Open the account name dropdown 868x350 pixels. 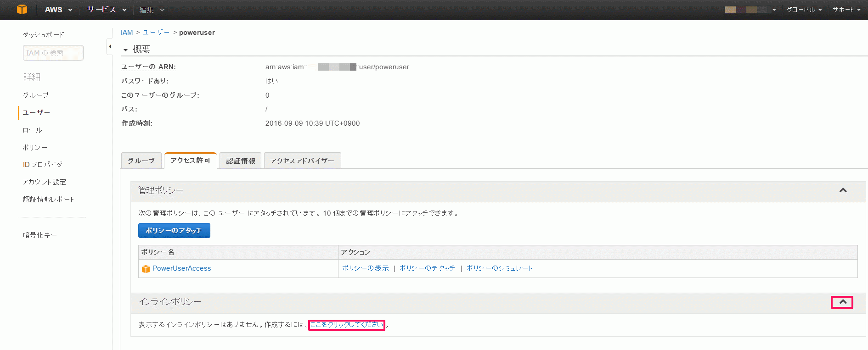750,10
